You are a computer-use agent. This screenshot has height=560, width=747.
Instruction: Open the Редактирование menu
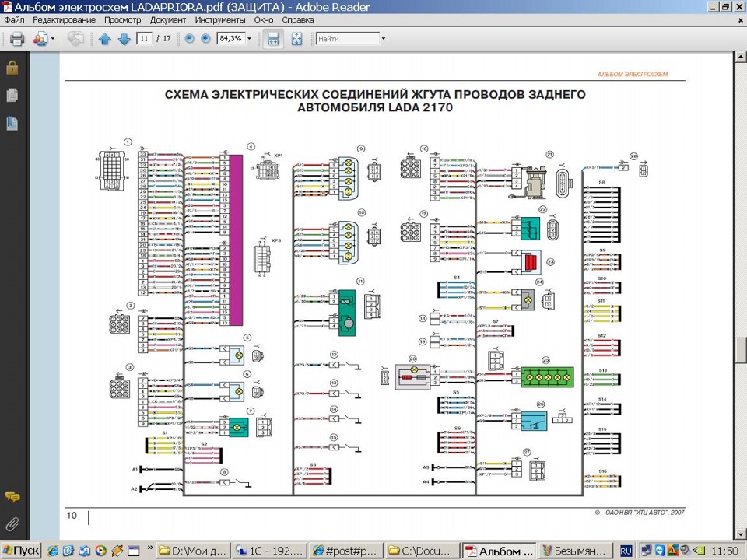tap(64, 20)
